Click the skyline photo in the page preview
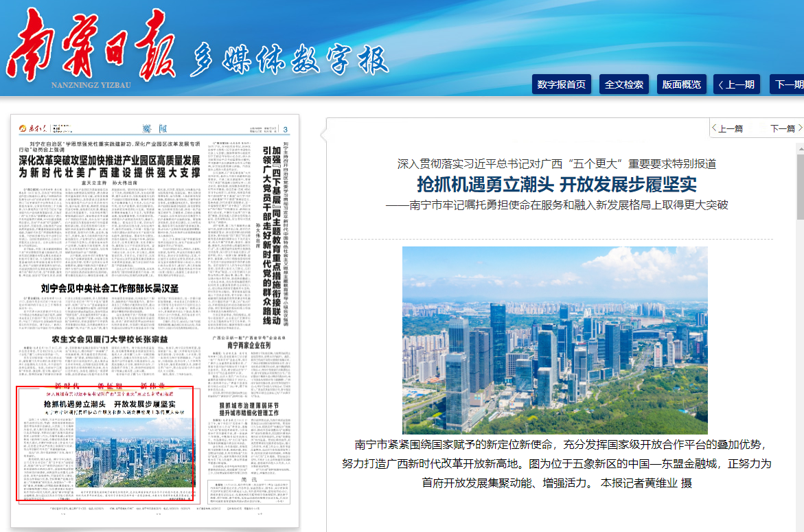Image resolution: width=804 pixels, height=532 pixels. coord(135,452)
